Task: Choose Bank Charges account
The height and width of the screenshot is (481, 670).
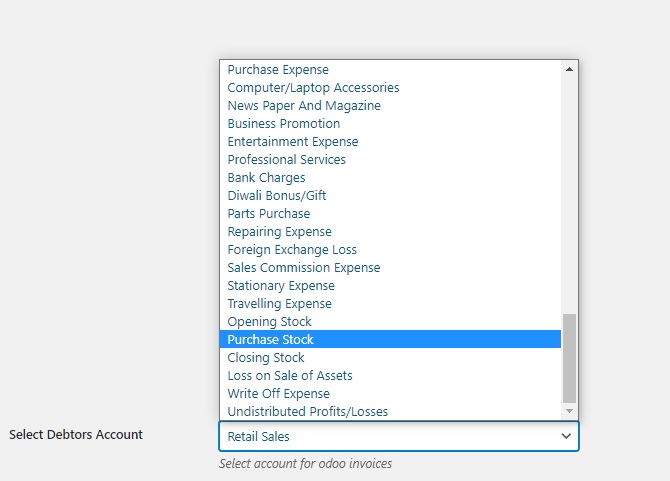Action: (390, 177)
